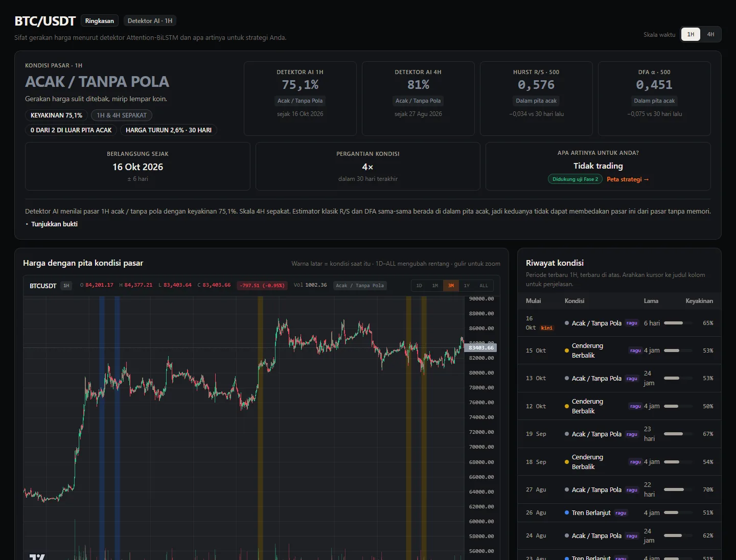Click the Keyakinan column header
736x560 pixels.
tap(699, 301)
